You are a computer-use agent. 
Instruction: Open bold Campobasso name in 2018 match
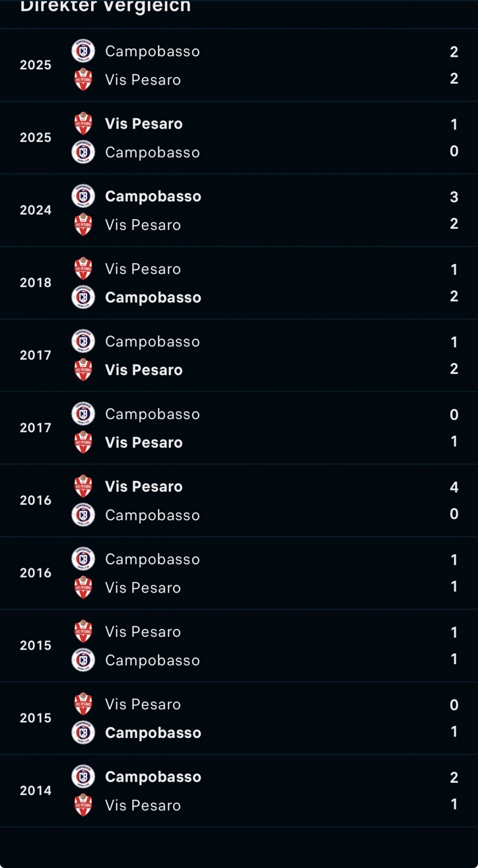tap(153, 297)
